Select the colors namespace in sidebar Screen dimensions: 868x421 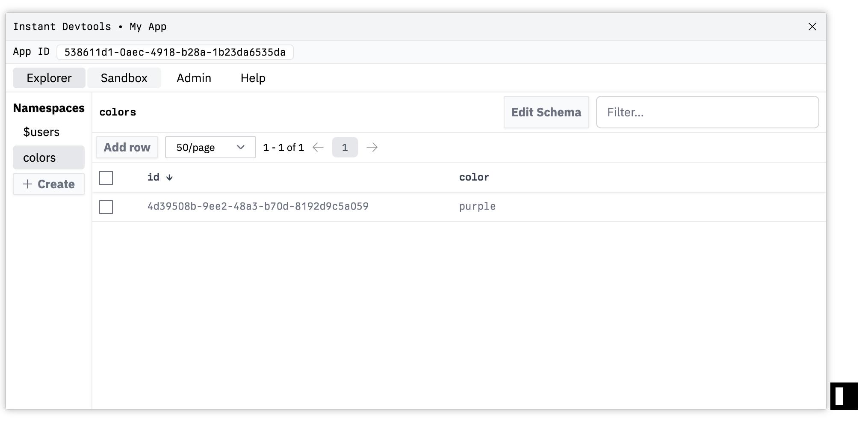pos(40,158)
